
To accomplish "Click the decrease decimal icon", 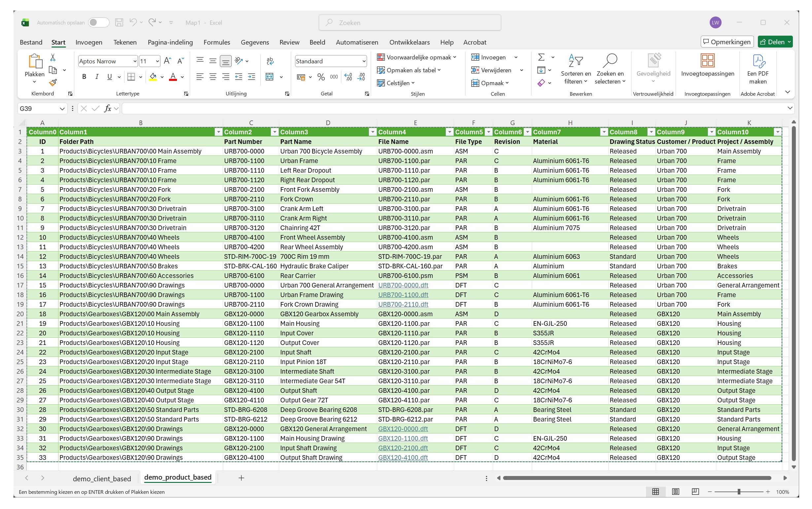I will (361, 77).
